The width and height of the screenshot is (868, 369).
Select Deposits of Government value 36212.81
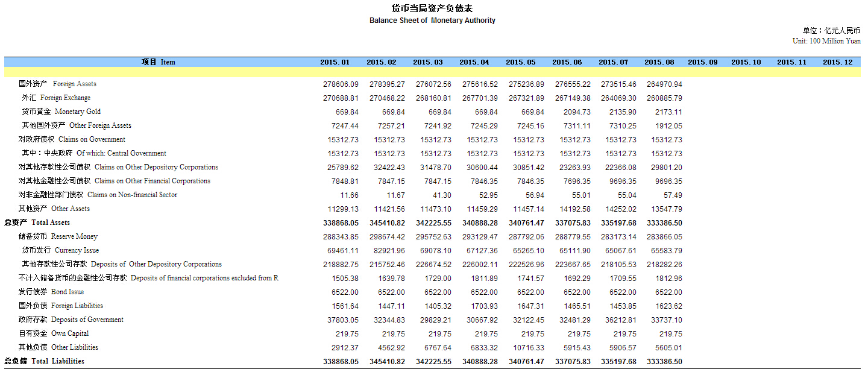621,320
